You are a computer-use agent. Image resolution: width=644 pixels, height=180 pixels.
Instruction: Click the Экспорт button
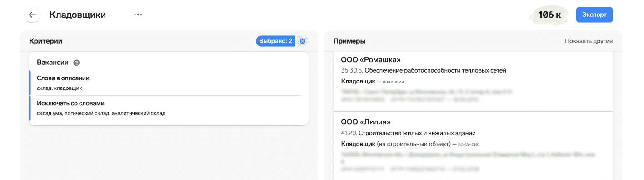pos(594,15)
